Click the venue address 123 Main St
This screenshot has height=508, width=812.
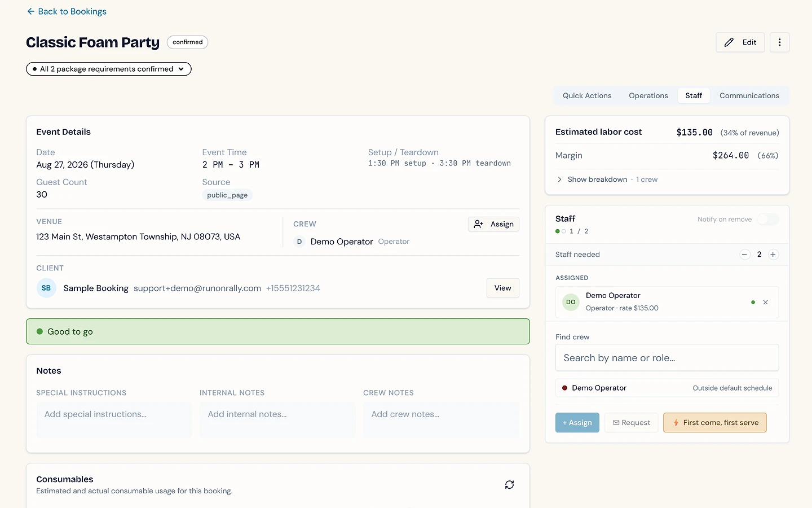pyautogui.click(x=138, y=237)
